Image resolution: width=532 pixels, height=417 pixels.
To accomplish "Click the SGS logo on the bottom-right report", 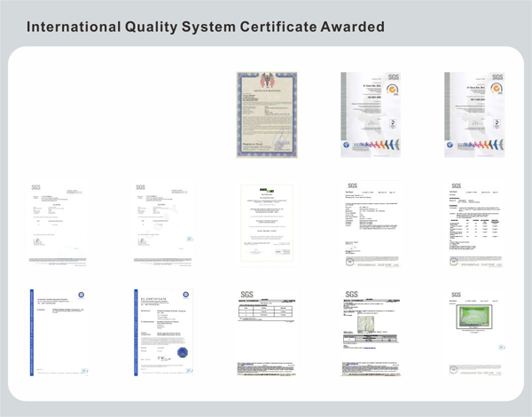I will pyautogui.click(x=457, y=295).
